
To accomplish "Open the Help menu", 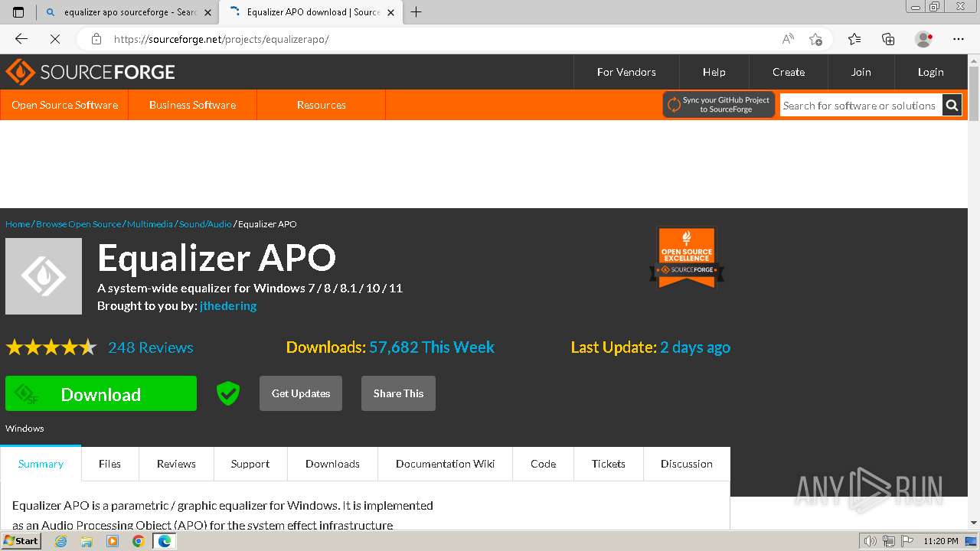I will pyautogui.click(x=714, y=72).
